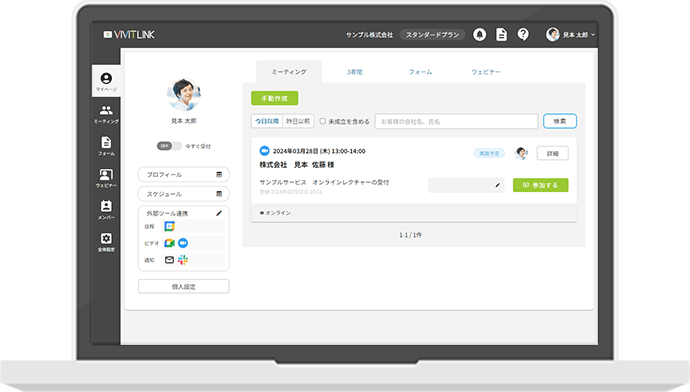
Task: Select the ミーティング tab
Action: point(289,72)
